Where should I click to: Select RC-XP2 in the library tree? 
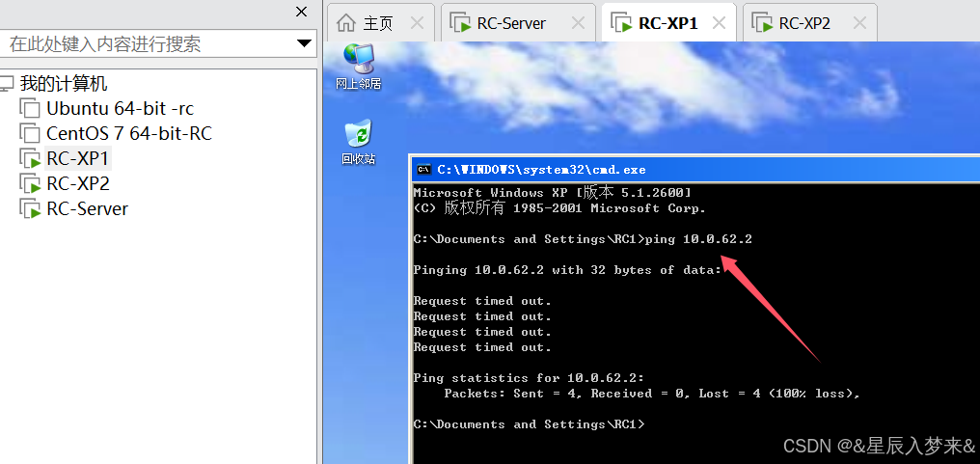[x=78, y=183]
